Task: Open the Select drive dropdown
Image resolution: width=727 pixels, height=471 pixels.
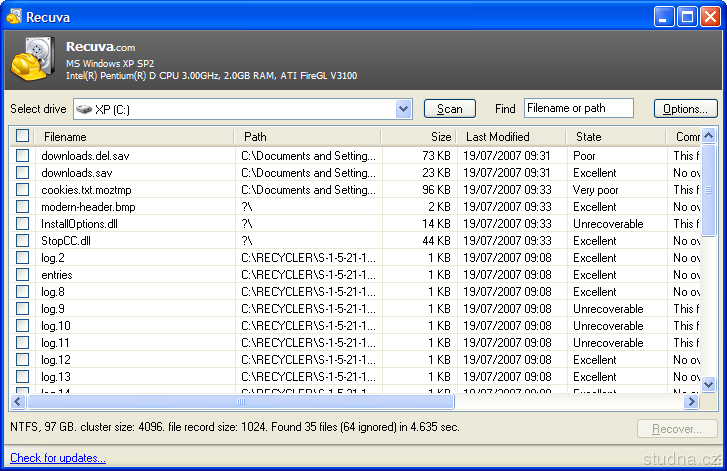Action: click(403, 109)
